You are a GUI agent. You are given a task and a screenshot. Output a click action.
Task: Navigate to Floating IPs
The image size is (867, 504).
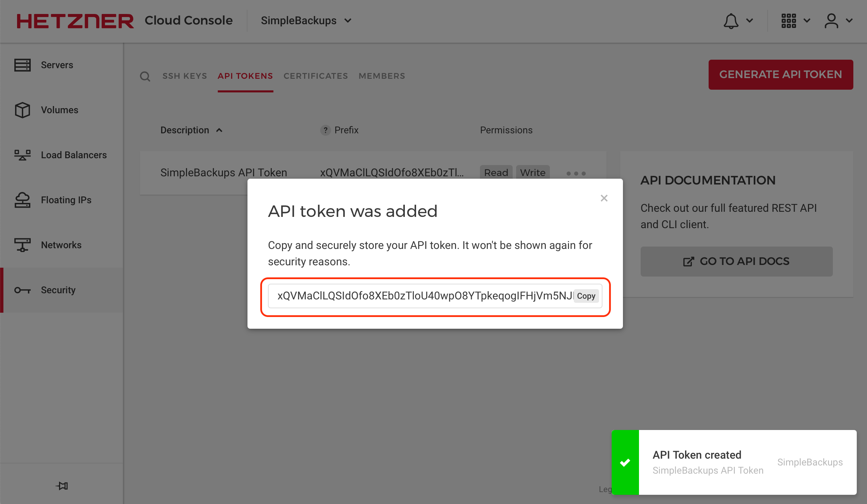pyautogui.click(x=66, y=200)
